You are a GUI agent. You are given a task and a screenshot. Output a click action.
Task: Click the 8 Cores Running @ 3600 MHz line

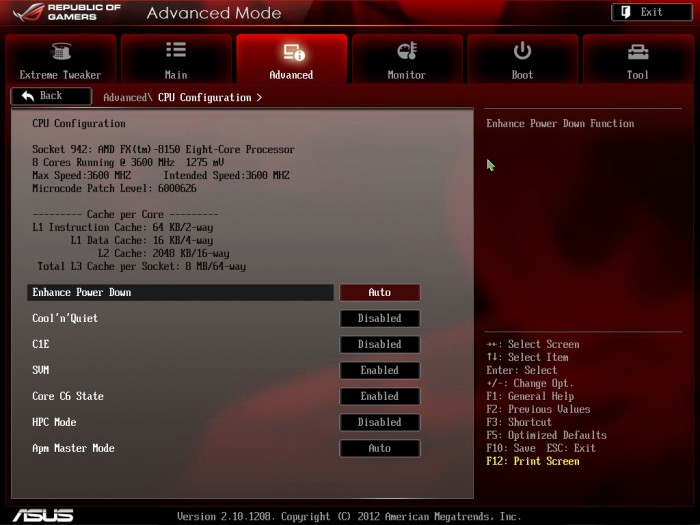coord(128,162)
